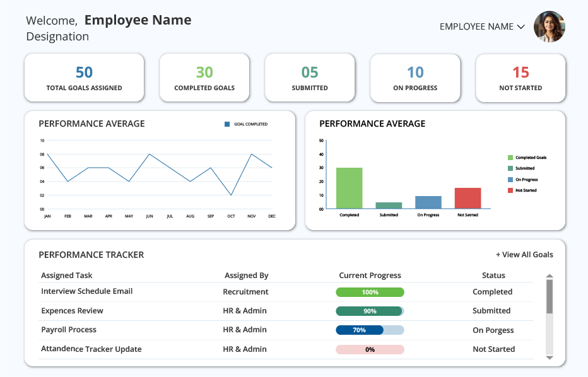
Task: Click the 70% Payroll Process progress bar
Action: pos(370,330)
